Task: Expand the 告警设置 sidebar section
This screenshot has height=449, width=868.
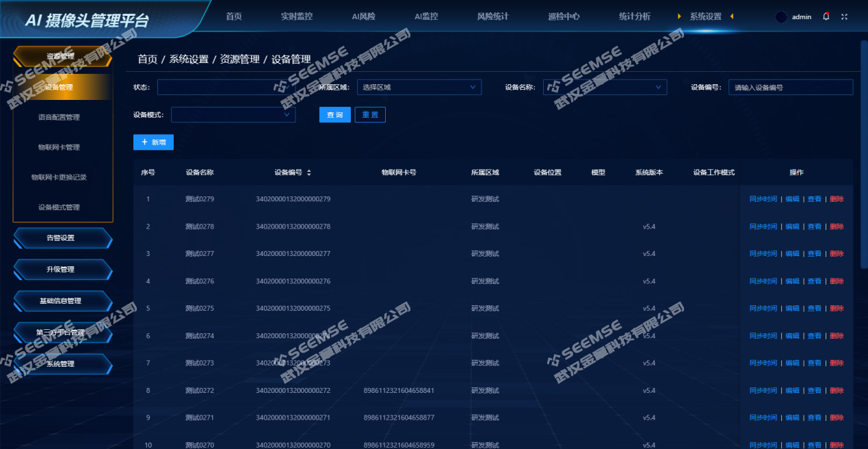Action: pos(62,238)
